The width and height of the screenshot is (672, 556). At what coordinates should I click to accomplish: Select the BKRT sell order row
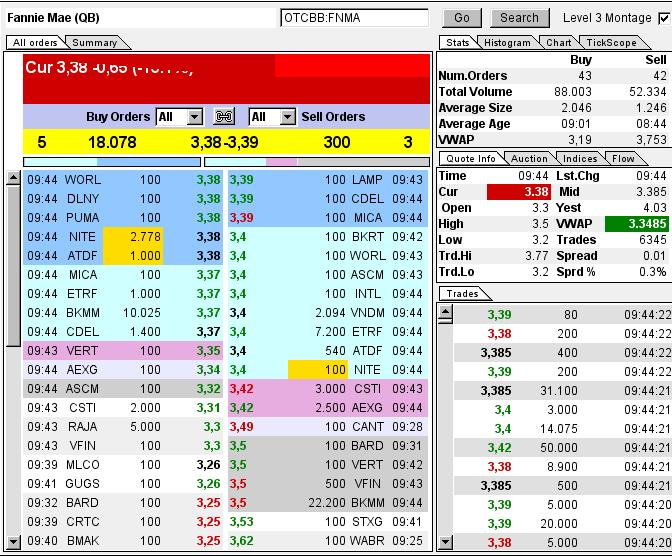coord(328,237)
